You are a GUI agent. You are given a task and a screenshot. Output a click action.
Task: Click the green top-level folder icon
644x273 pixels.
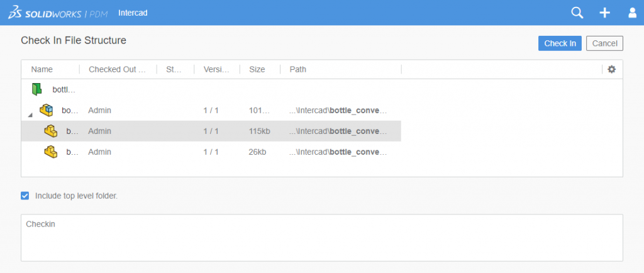pyautogui.click(x=36, y=89)
